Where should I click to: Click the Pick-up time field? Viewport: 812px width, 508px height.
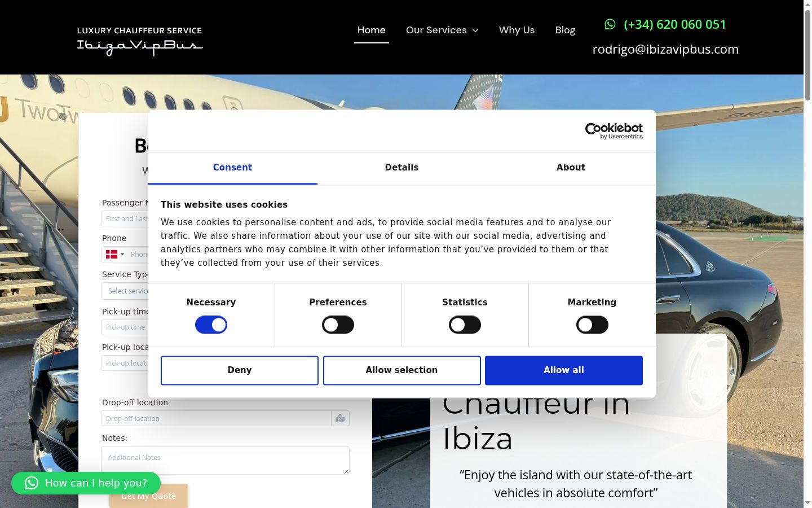pos(125,327)
